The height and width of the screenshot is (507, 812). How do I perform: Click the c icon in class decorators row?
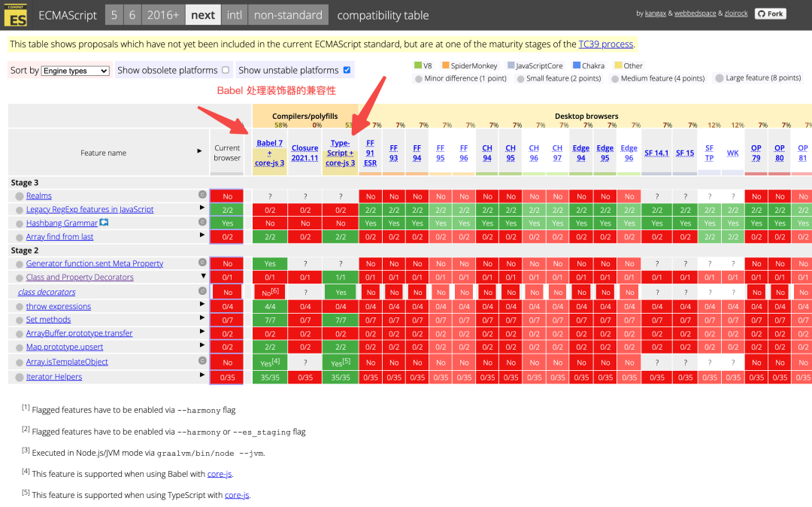(202, 291)
